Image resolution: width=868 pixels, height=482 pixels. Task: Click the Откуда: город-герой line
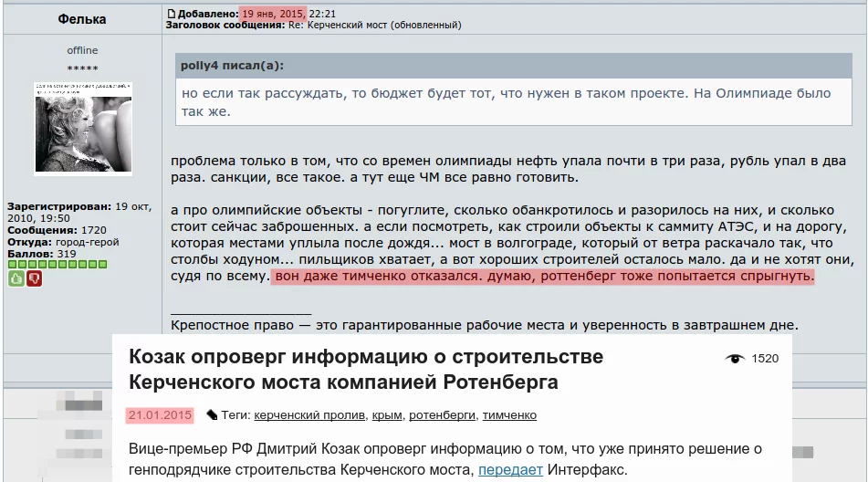pyautogui.click(x=63, y=242)
